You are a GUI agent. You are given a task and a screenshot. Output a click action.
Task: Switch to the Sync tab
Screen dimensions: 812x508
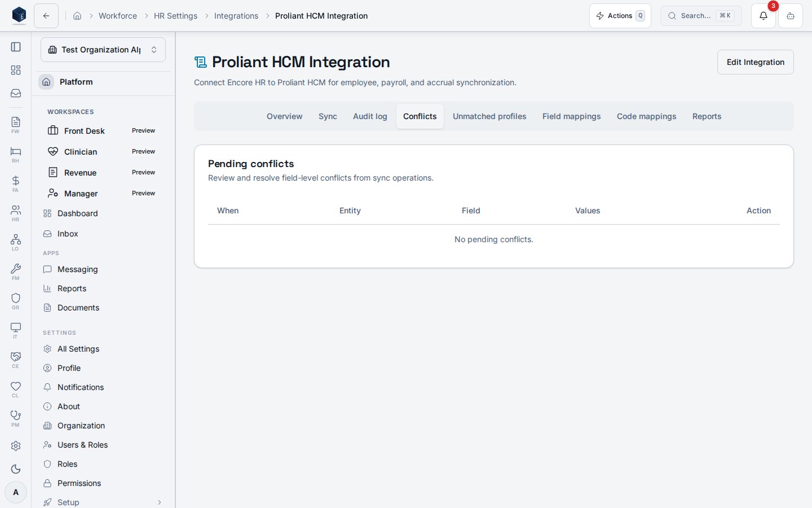[x=328, y=116]
